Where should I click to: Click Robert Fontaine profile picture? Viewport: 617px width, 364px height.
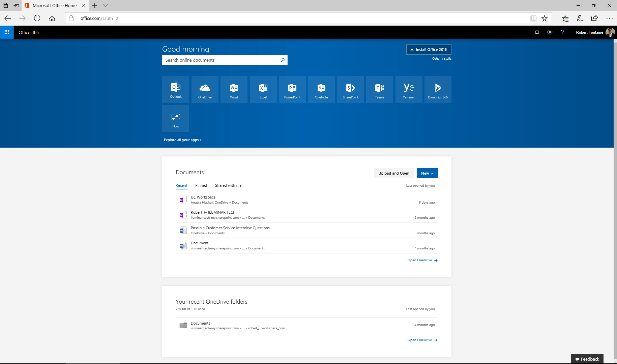click(x=610, y=32)
